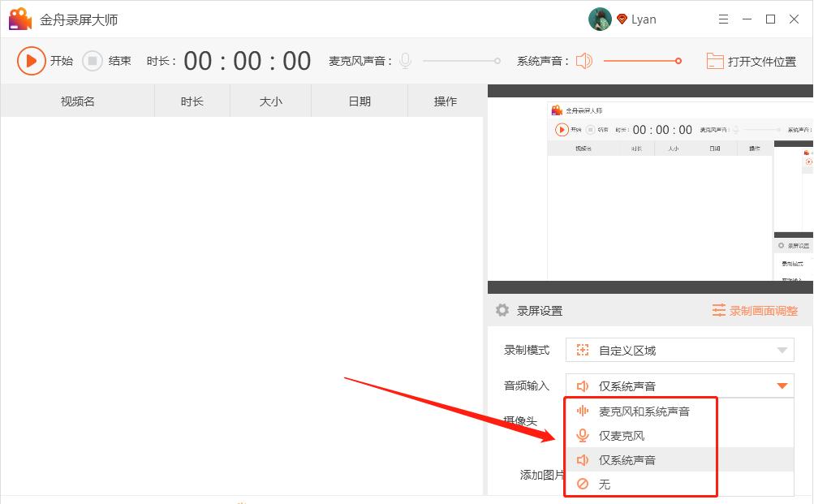Click the Lyan user avatar

(x=599, y=18)
